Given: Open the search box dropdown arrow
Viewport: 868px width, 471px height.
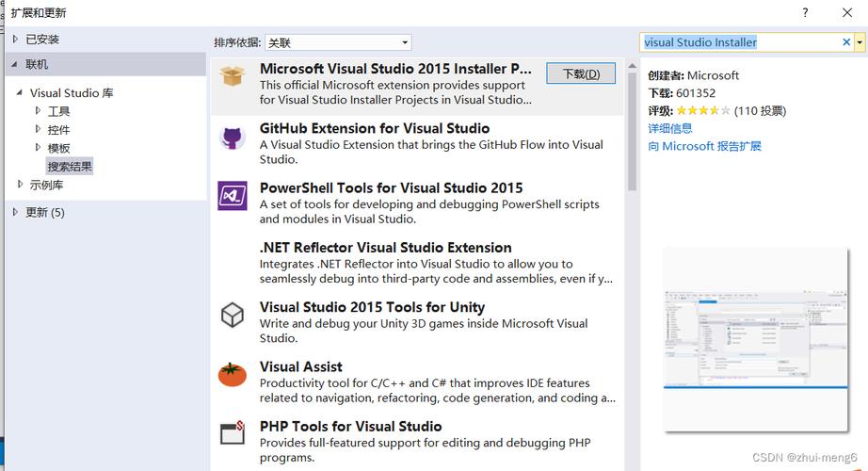Looking at the screenshot, I should coord(860,42).
